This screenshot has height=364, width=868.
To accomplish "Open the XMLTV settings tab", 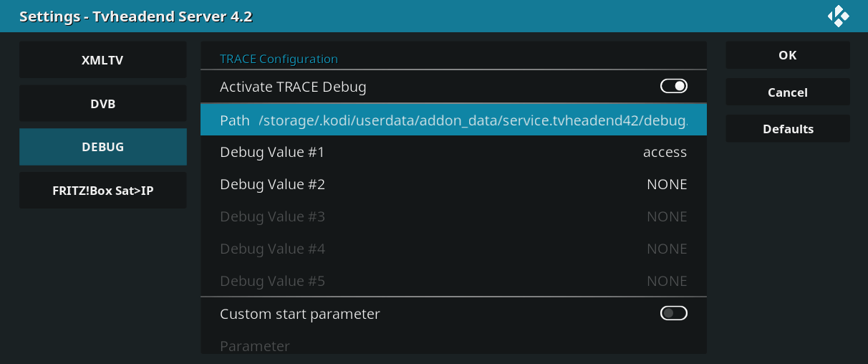I will [102, 60].
